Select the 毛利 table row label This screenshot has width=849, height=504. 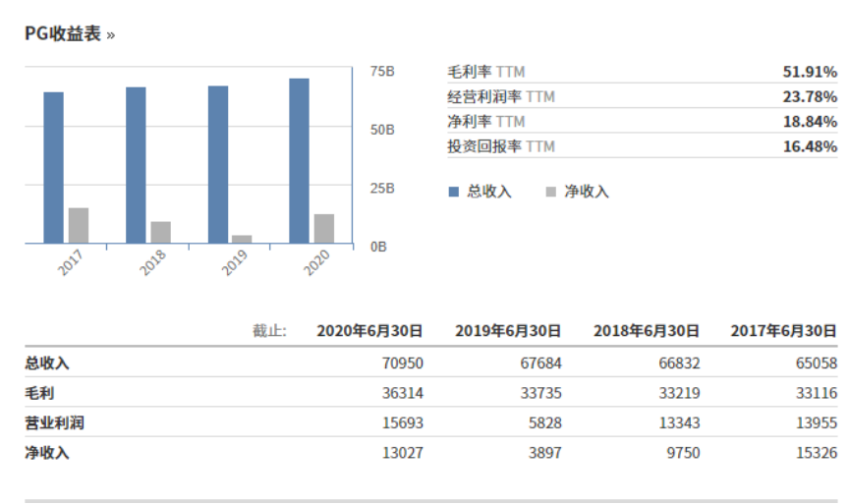[39, 393]
